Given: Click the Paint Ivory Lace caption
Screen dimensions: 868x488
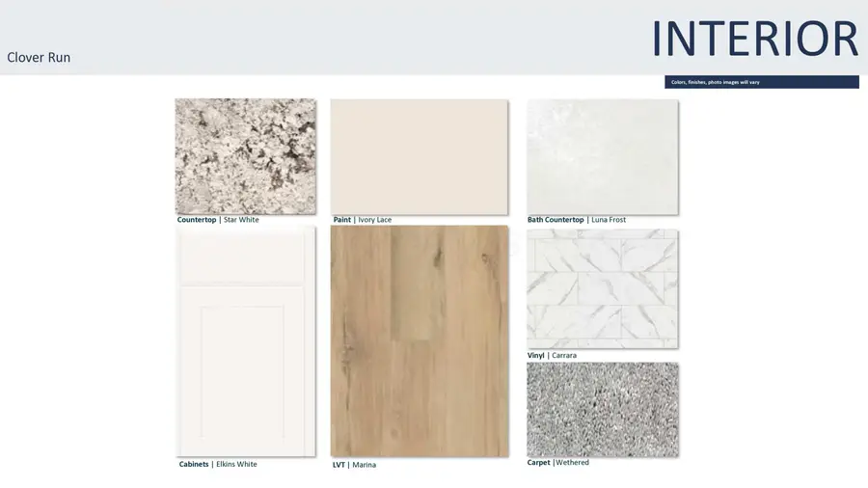Looking at the screenshot, I should [362, 220].
